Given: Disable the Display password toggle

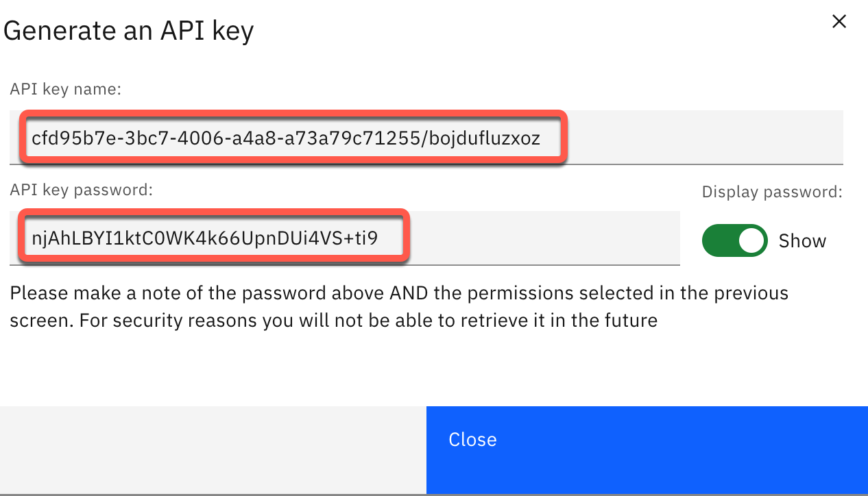Looking at the screenshot, I should (x=734, y=240).
